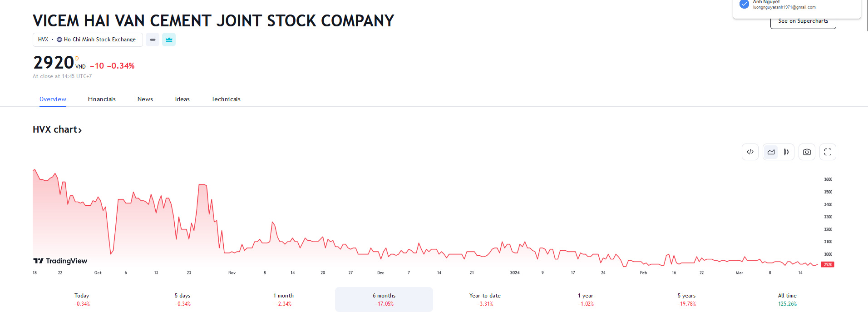Click the TradingView logo on chart
The width and height of the screenshot is (868, 327).
[60, 261]
